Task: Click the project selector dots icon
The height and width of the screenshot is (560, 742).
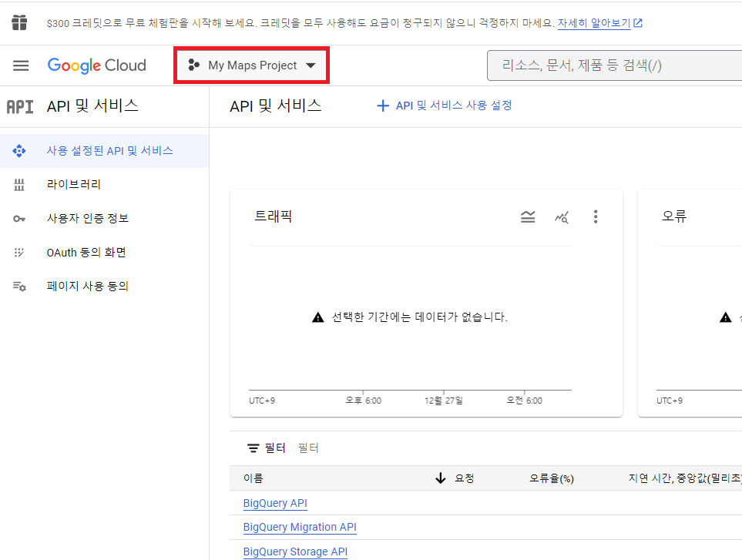Action: tap(193, 65)
